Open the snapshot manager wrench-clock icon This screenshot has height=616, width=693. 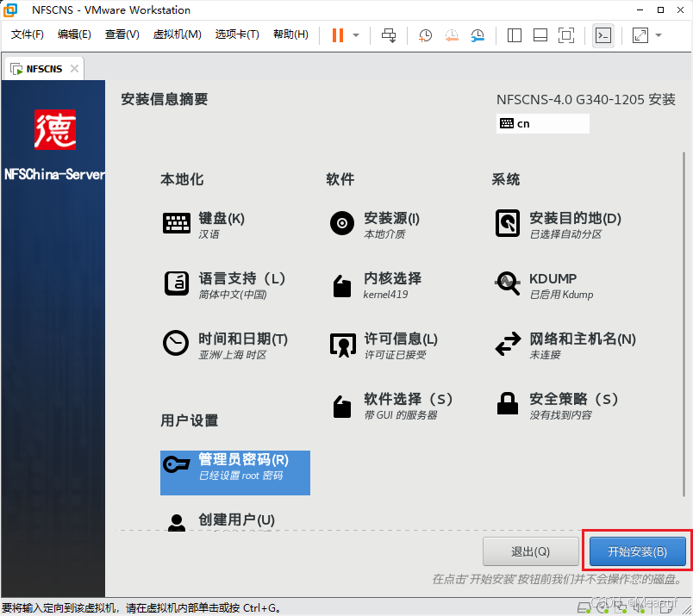[478, 35]
